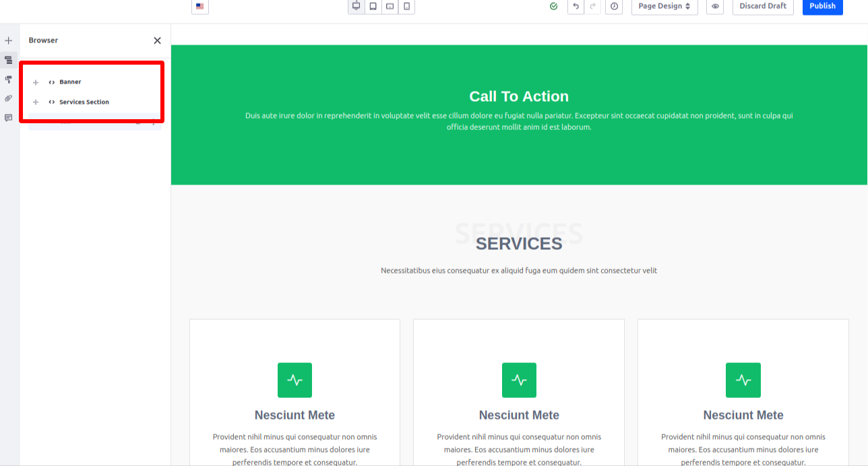This screenshot has width=868, height=466.
Task: Redo the last undone change
Action: [x=593, y=6]
